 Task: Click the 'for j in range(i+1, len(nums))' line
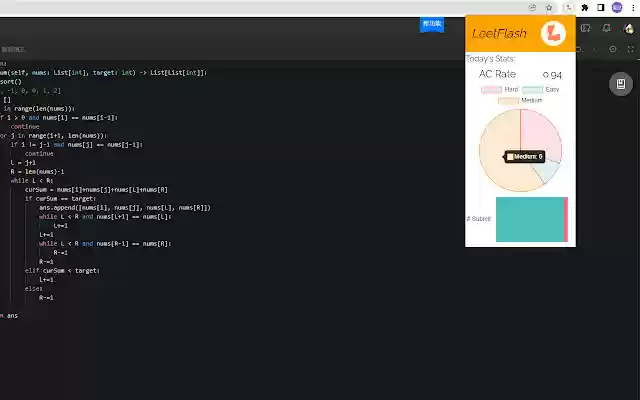53,136
